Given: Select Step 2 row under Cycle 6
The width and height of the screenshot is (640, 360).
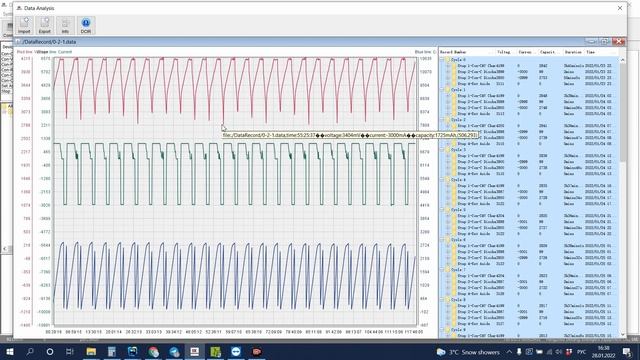Looking at the screenshot, I should pyautogui.click(x=529, y=252).
